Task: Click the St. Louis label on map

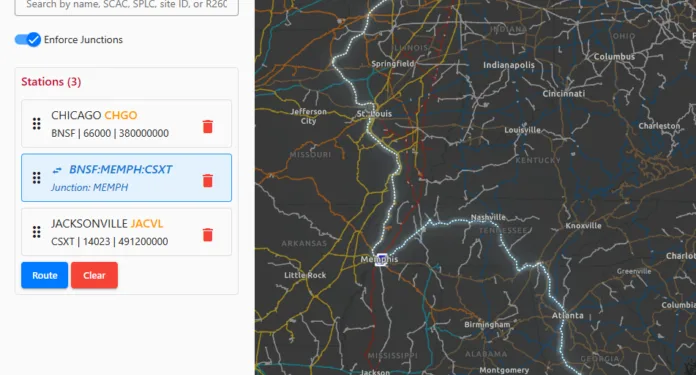Action: [374, 114]
